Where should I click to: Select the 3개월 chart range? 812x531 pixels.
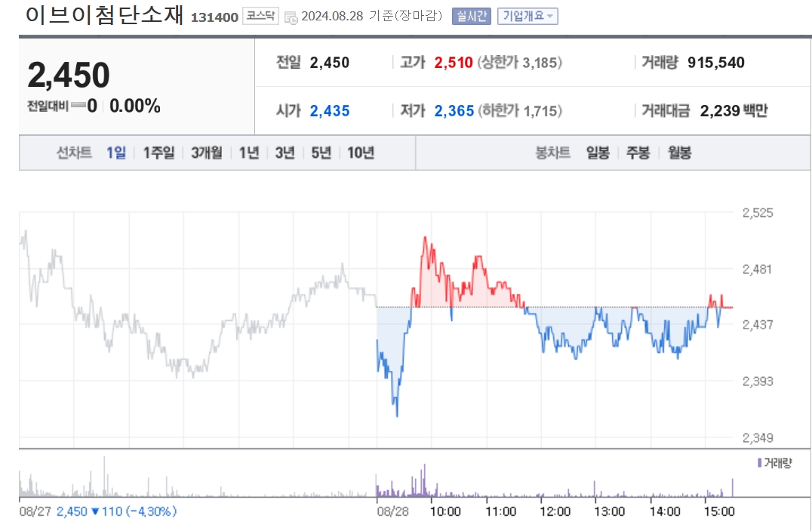click(207, 153)
